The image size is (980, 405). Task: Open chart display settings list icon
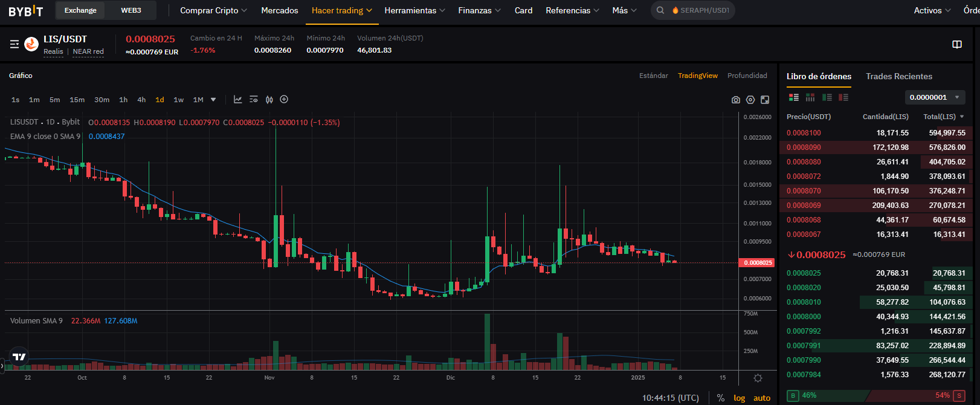click(x=254, y=100)
